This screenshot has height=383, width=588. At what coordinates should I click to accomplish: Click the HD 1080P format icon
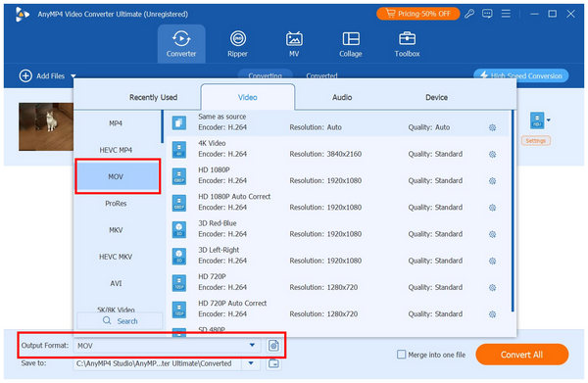pos(179,175)
